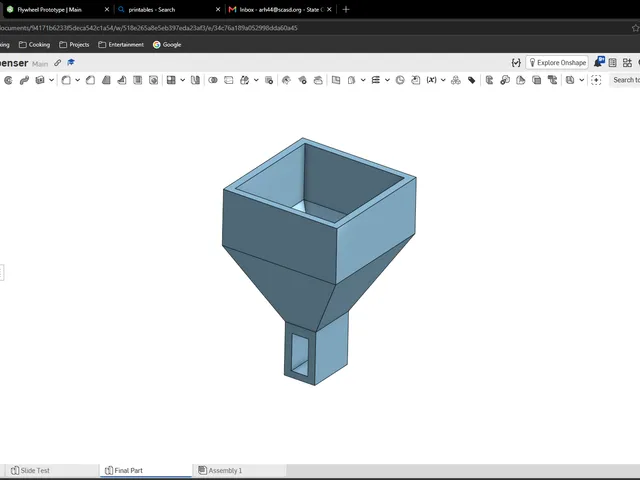
Task: Select the Mirror tool
Action: pos(196,80)
